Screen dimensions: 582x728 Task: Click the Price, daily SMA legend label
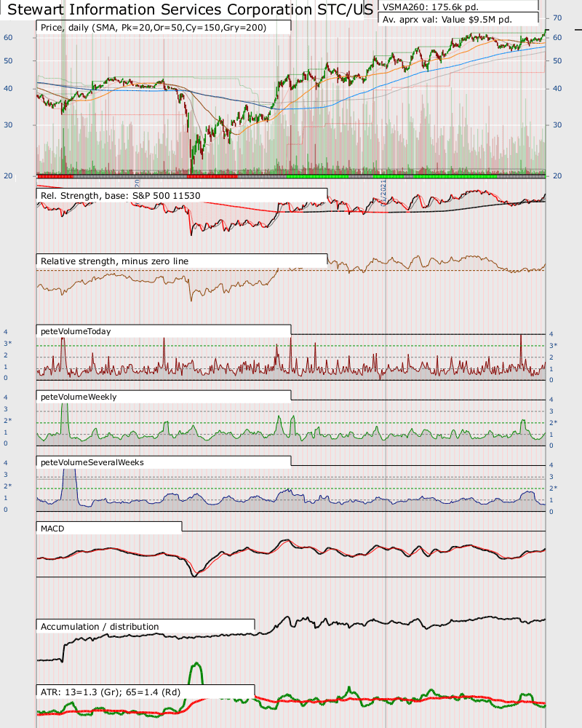154,28
